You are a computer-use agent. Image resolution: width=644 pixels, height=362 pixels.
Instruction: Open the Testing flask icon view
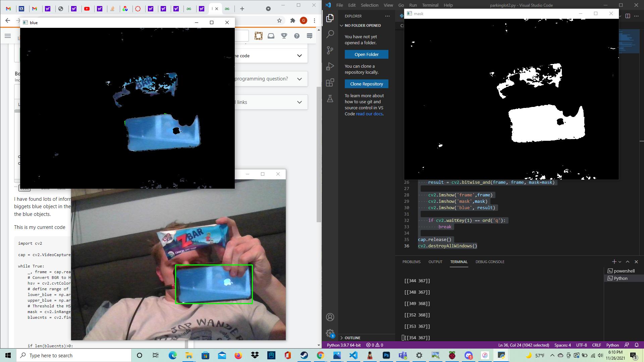tap(330, 99)
